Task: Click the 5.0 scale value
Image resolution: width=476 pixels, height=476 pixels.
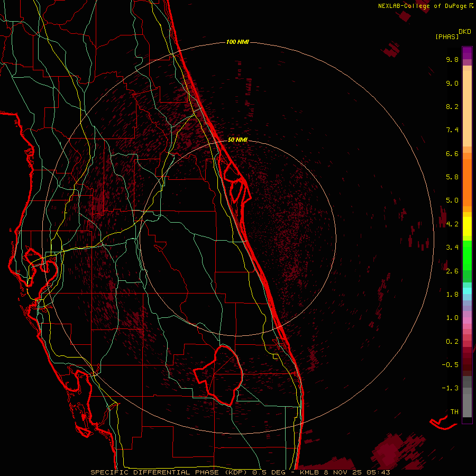Action: point(452,200)
